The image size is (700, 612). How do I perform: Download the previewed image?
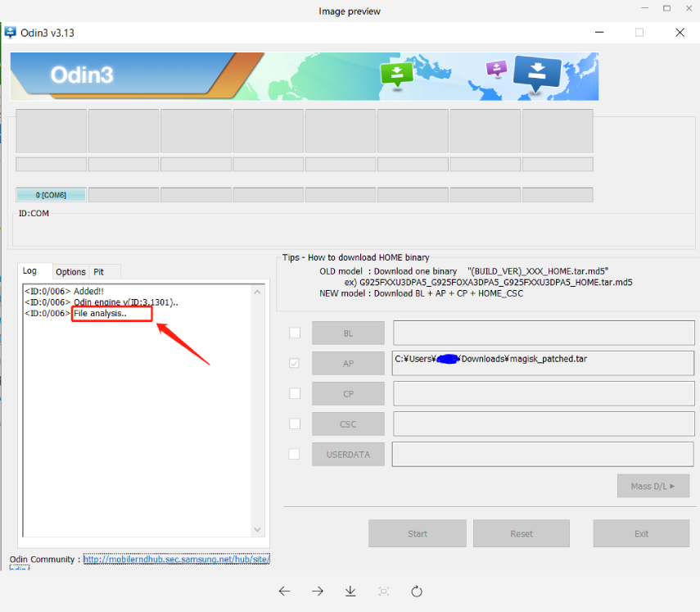tap(350, 592)
